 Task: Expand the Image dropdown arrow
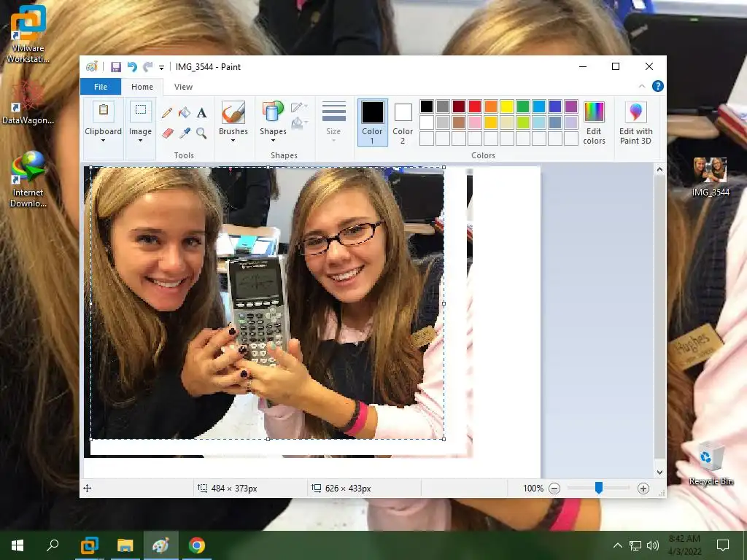click(140, 141)
